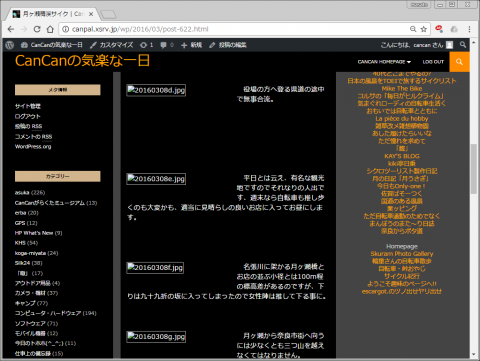Click the site info icon in address bar
Viewport: 480px width, 361px height.
[x=66, y=29]
